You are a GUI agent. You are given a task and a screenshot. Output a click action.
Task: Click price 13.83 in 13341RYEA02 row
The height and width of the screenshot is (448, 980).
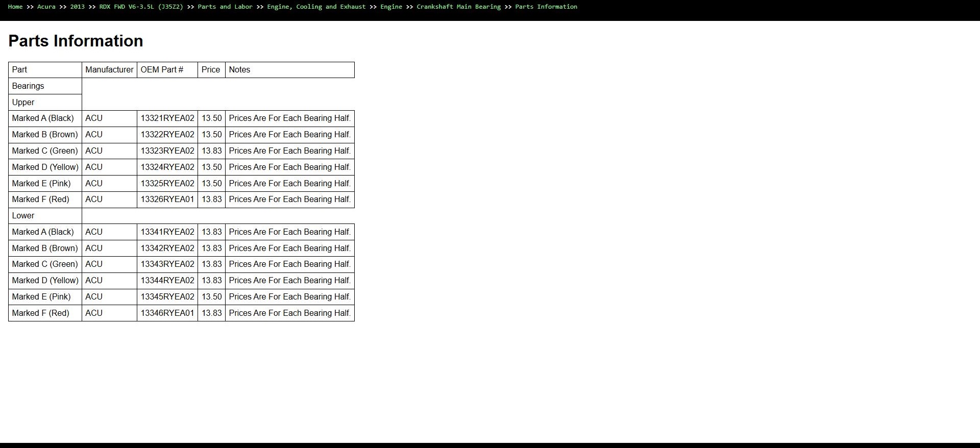pos(212,232)
